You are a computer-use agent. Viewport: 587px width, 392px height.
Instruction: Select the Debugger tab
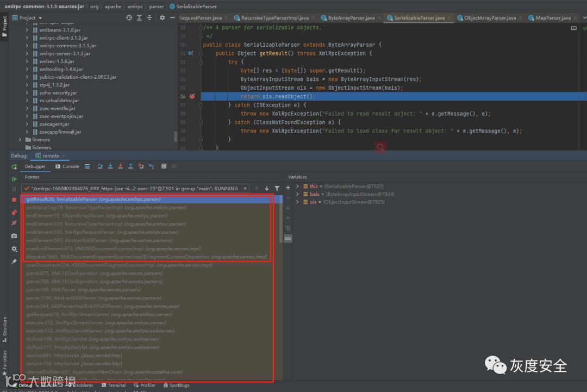[35, 166]
